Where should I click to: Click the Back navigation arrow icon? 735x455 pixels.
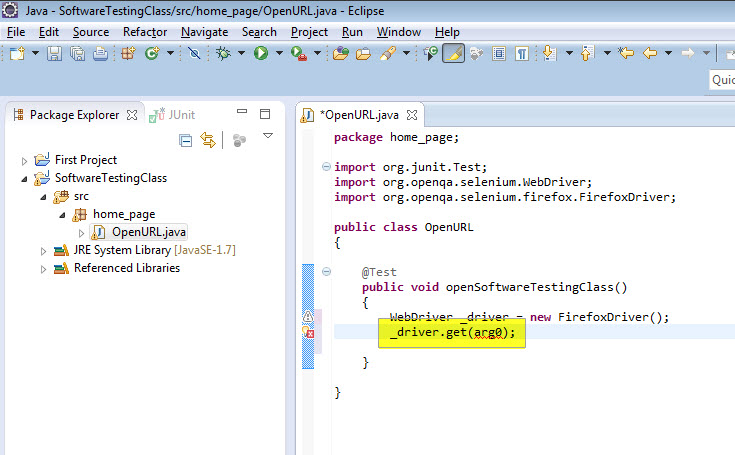pos(650,53)
